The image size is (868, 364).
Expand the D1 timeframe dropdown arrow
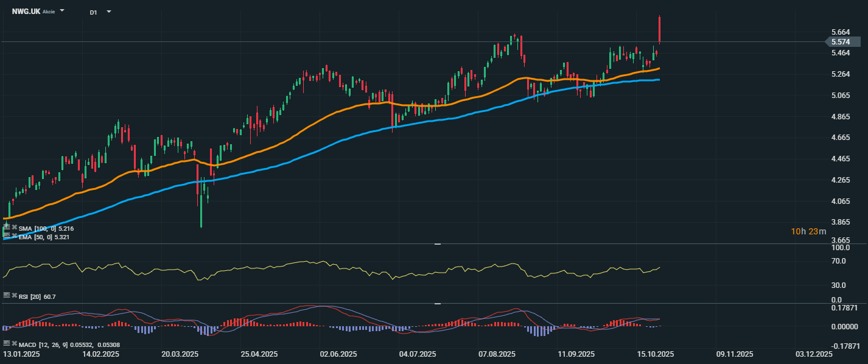[x=108, y=12]
